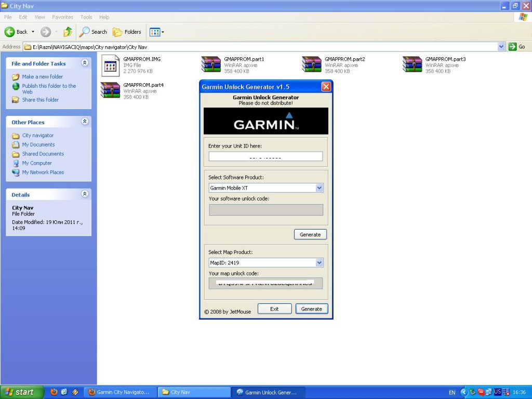
Task: Open the Tools menu
Action: coord(86,17)
